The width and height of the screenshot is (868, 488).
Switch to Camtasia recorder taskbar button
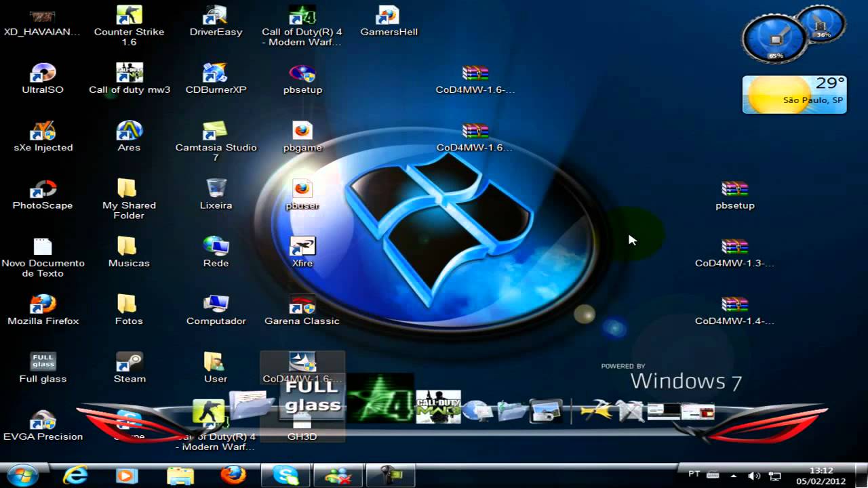pos(390,476)
